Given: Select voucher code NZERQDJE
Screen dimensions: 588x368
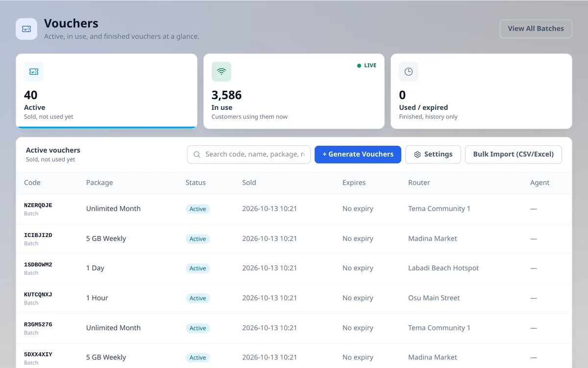Looking at the screenshot, I should pos(38,205).
